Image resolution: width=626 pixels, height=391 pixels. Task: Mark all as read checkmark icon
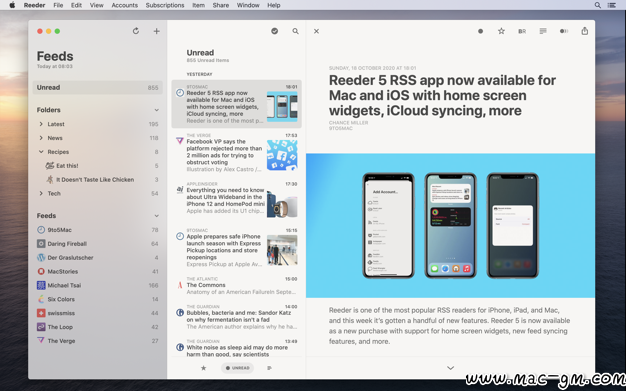pos(275,31)
